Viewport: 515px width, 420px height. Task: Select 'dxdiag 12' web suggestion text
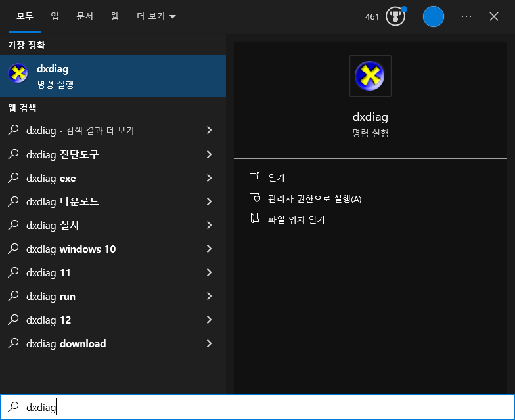pos(49,320)
